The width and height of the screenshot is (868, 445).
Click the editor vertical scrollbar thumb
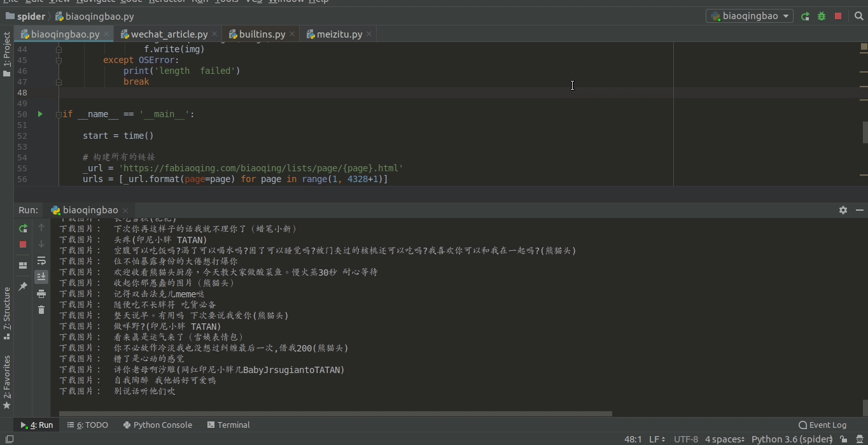865,132
